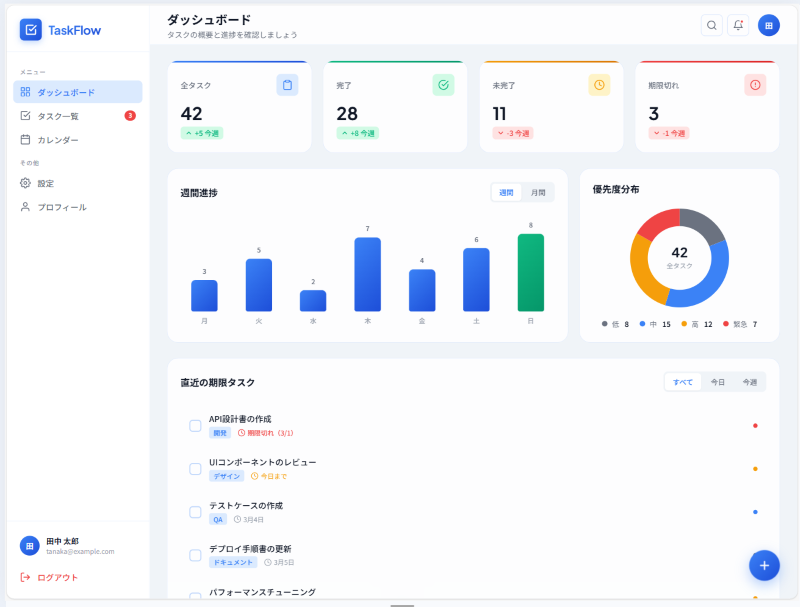Click the 開発 tag

pos(220,433)
